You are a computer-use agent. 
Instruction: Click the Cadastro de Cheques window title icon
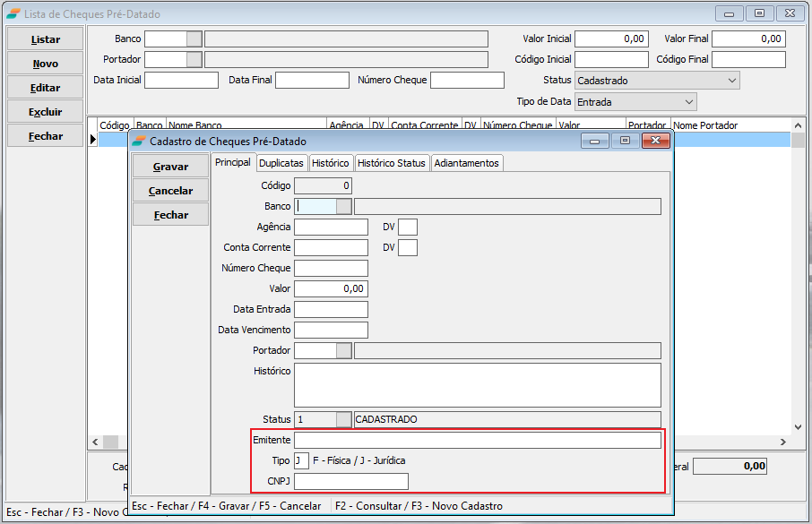[x=139, y=142]
